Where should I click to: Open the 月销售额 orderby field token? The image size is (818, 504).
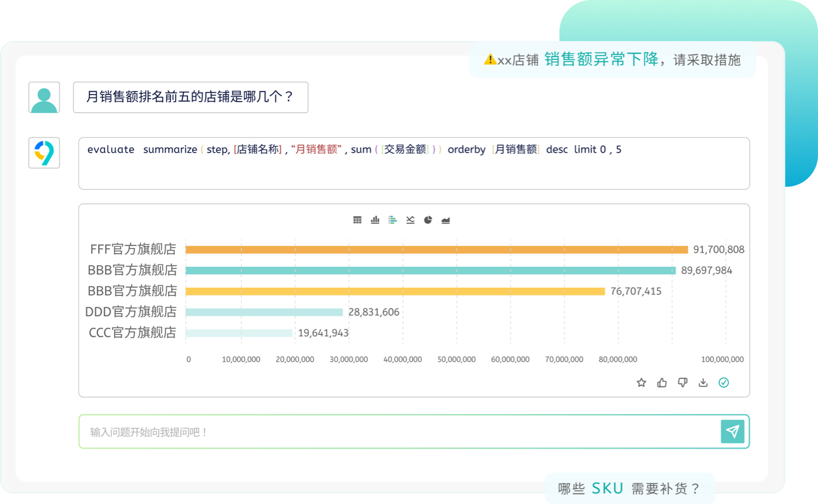coord(515,150)
